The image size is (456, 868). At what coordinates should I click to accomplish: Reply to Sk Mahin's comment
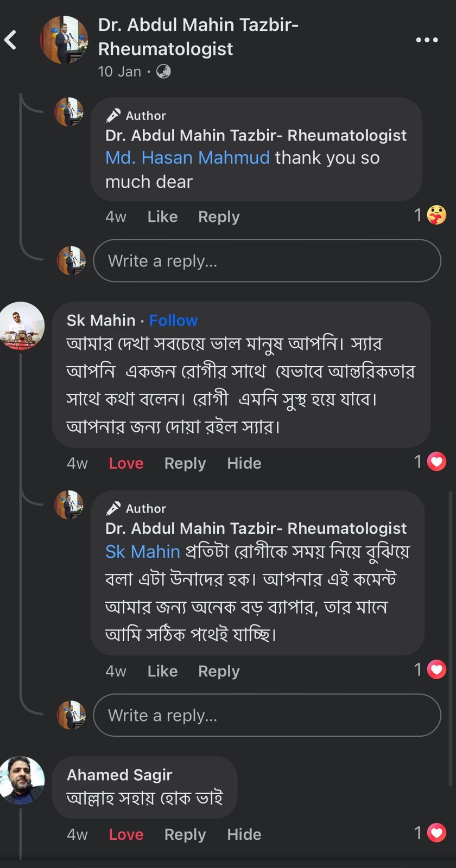[185, 463]
